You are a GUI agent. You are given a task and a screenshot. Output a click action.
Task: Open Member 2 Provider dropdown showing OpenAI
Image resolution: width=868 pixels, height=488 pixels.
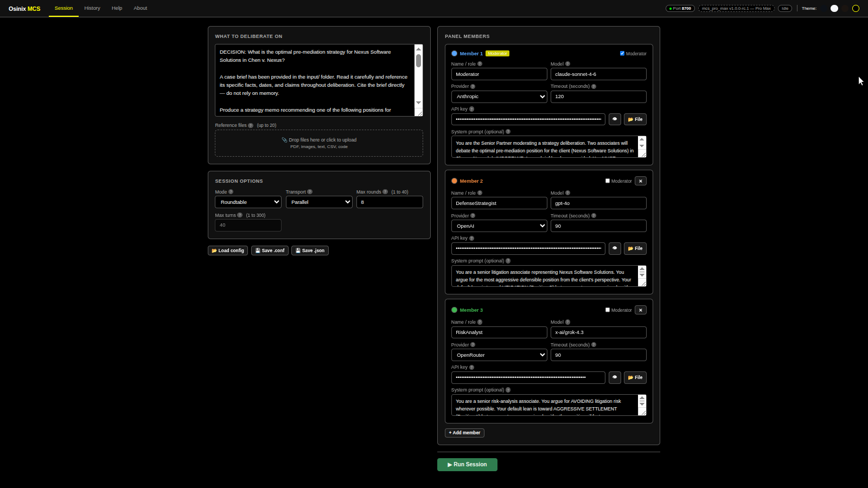[499, 226]
